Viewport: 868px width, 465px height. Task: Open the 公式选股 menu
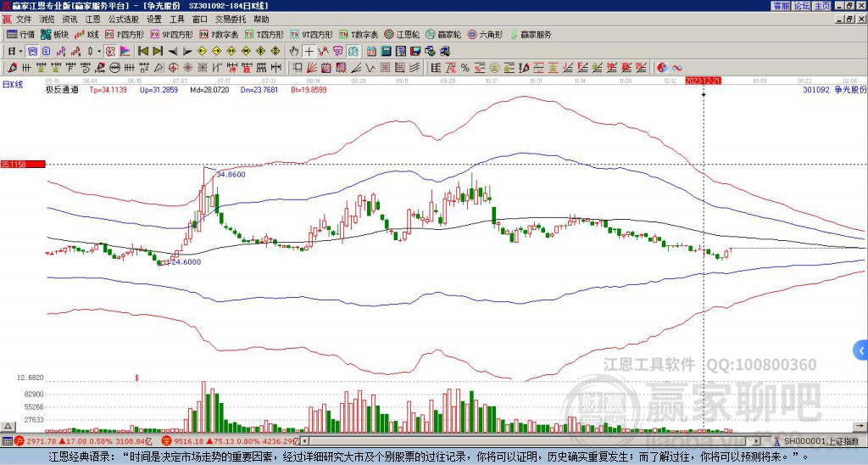(124, 20)
